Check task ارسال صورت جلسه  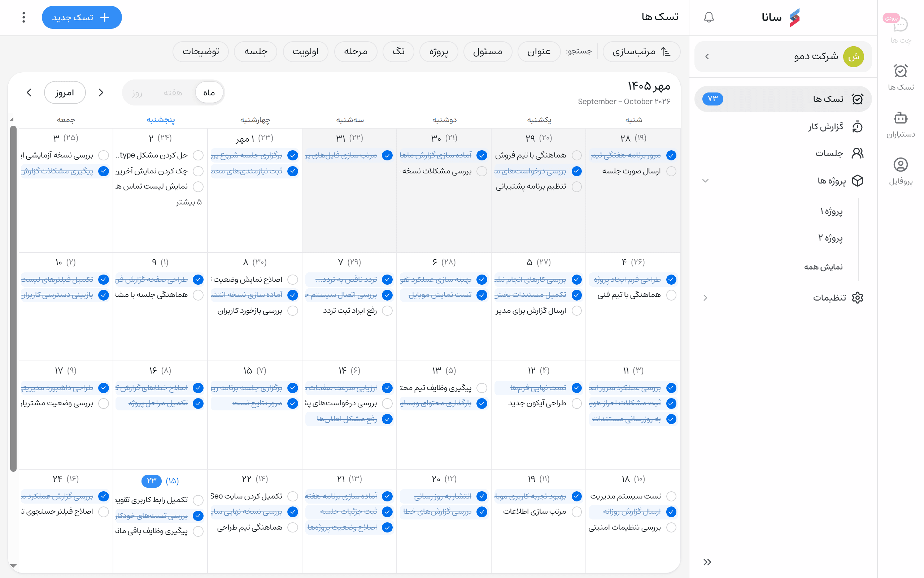(671, 171)
